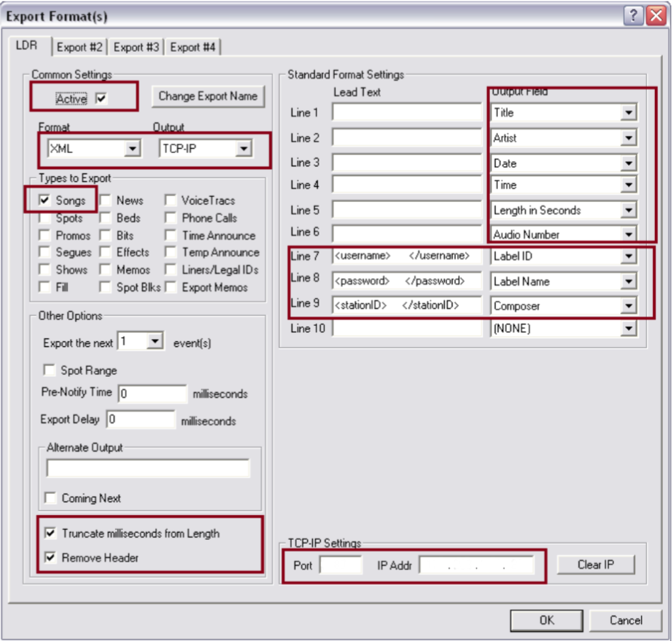Open Line 1 Title output field dropdown

[x=628, y=113]
